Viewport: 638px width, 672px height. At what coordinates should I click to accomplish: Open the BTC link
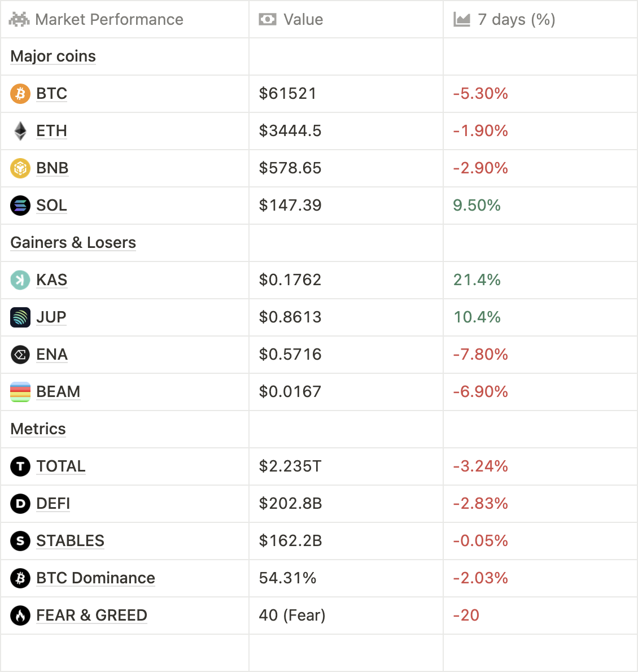(x=51, y=94)
